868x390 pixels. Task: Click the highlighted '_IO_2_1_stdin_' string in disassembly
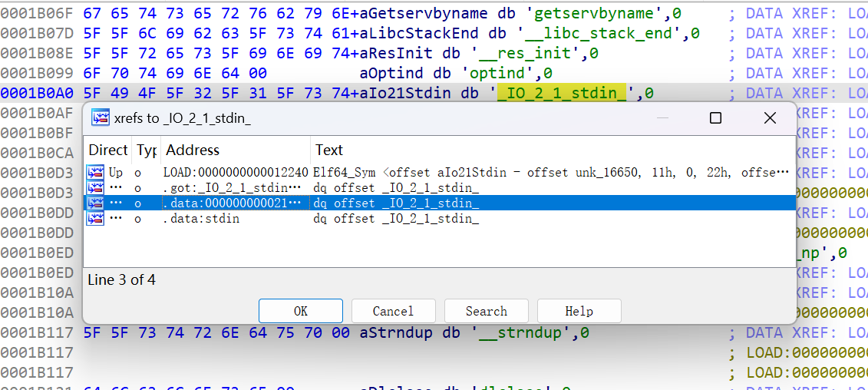[x=562, y=93]
